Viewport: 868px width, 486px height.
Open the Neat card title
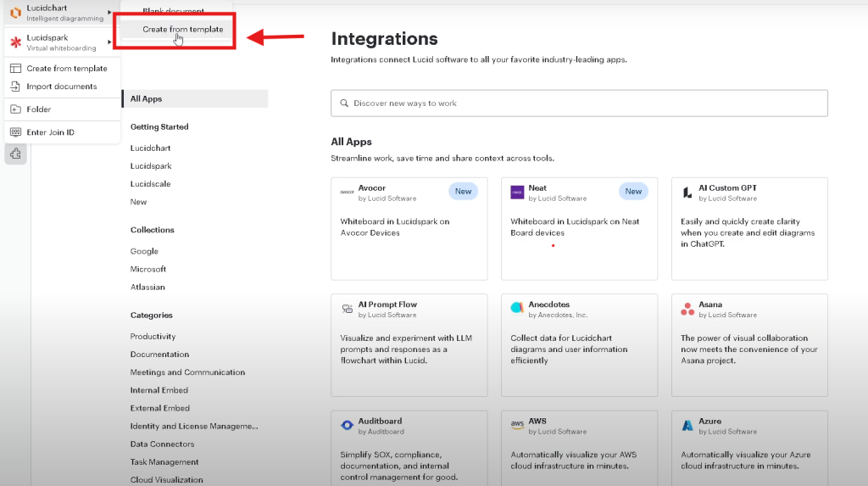pos(537,187)
